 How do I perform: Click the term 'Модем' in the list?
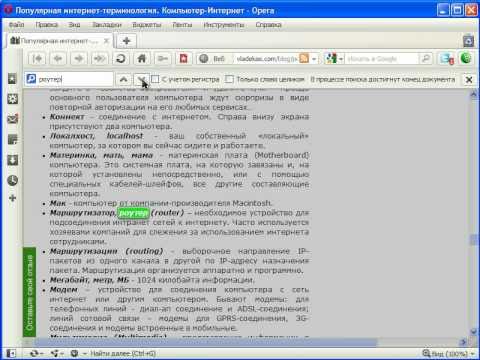[63, 289]
